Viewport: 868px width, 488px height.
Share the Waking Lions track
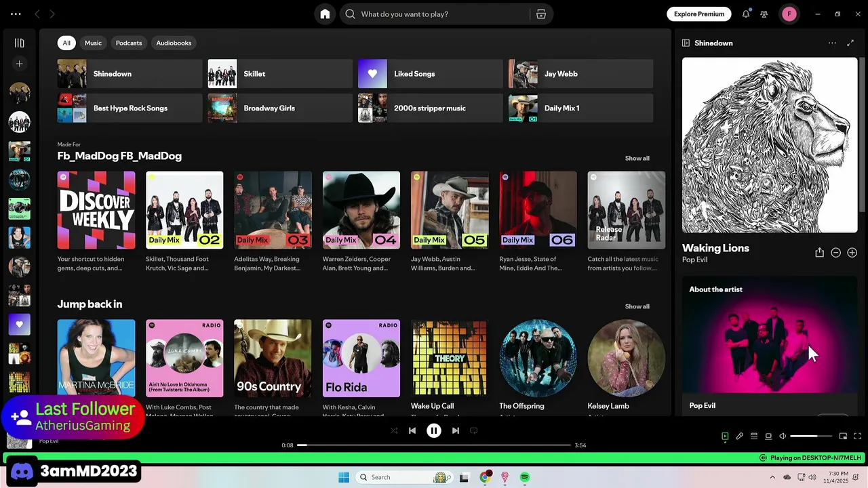pos(819,252)
